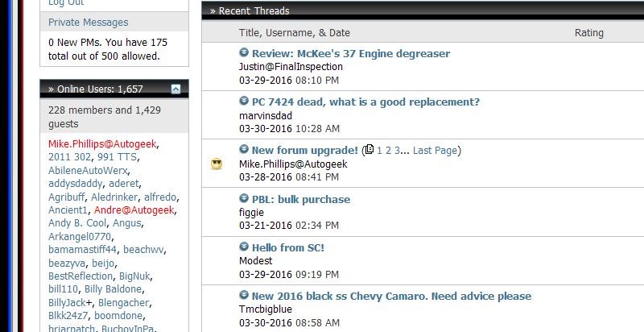View Mike.Phillips@Autogeek in online users list
This screenshot has height=332, width=644.
102,143
